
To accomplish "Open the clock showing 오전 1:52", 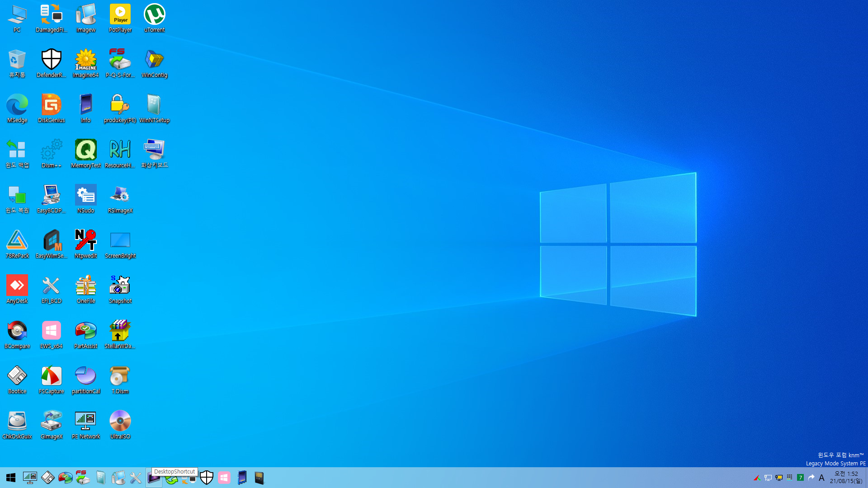I will pos(846,477).
